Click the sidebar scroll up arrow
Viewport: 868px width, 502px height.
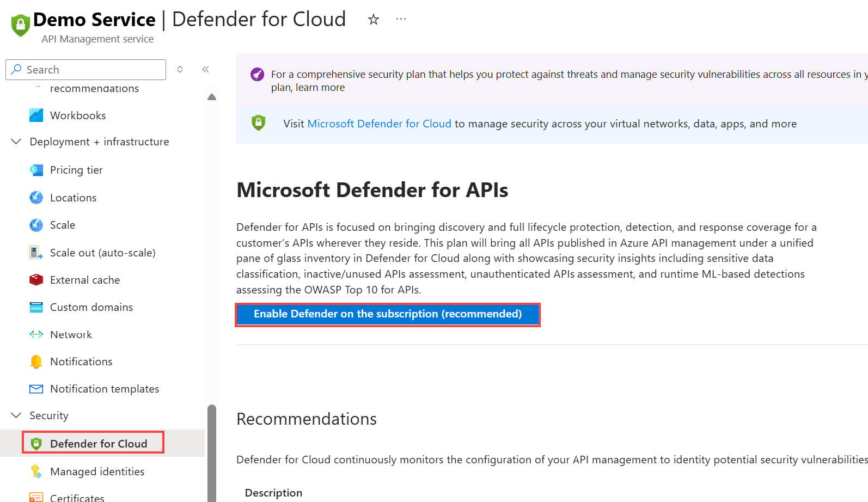(212, 97)
